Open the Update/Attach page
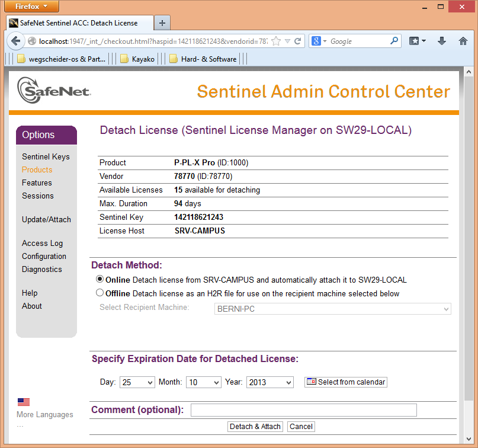 [x=46, y=220]
